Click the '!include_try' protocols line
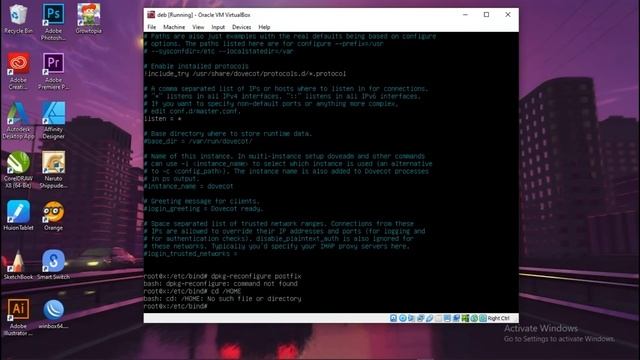 (245, 74)
